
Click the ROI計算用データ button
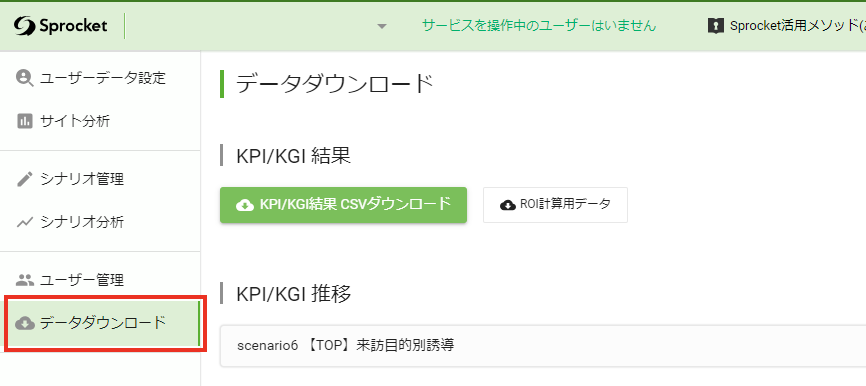556,205
